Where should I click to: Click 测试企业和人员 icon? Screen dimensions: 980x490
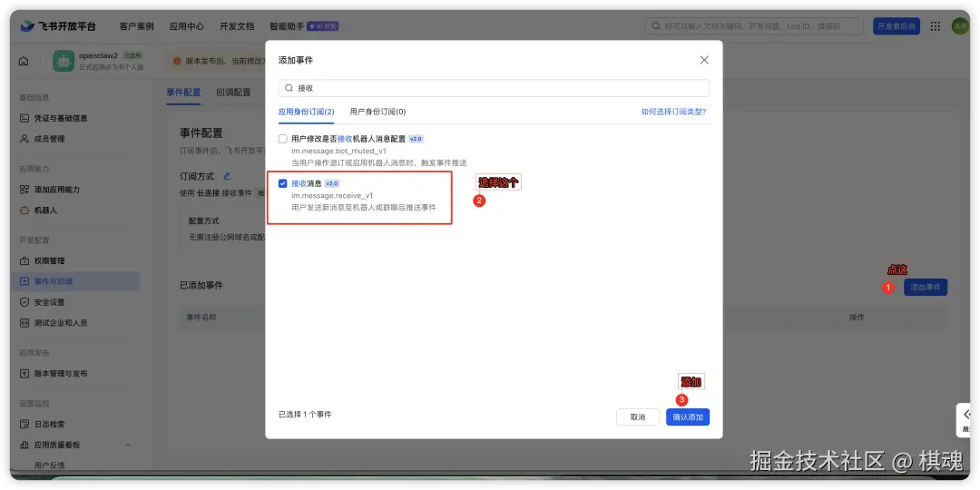pos(24,323)
